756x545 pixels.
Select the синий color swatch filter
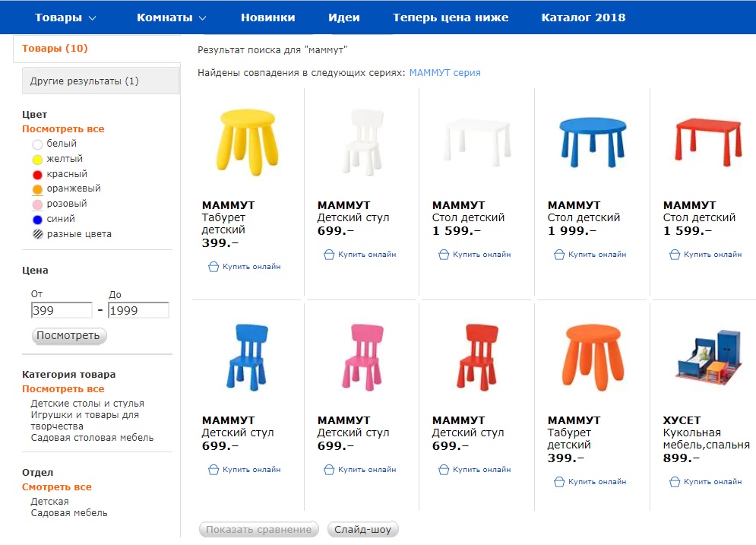coord(37,220)
